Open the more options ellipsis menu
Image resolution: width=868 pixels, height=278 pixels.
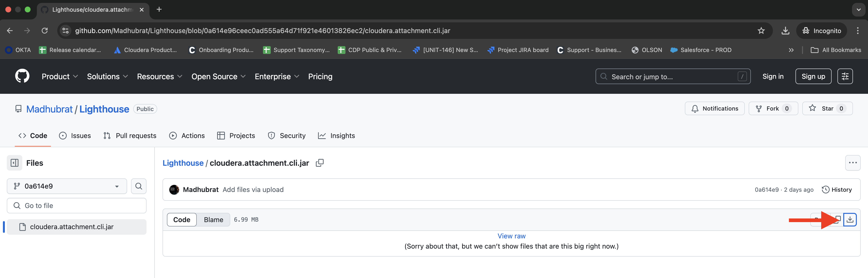(853, 163)
